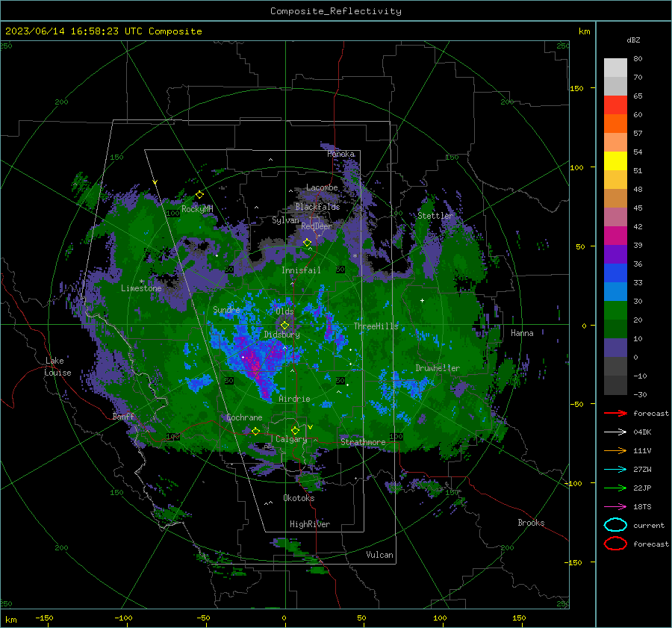Click the white 04DK arrow legend icon

[615, 432]
